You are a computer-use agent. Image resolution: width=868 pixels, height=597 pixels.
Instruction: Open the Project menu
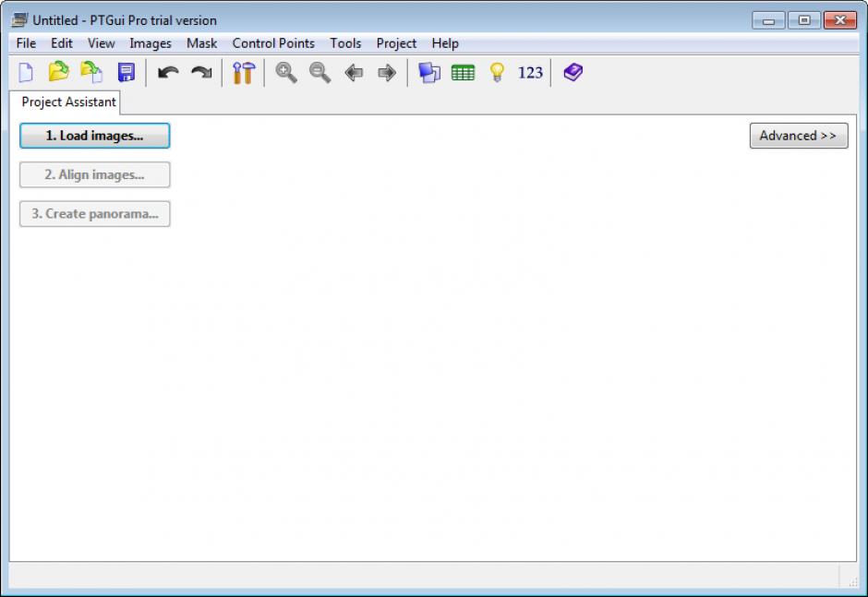(x=396, y=43)
